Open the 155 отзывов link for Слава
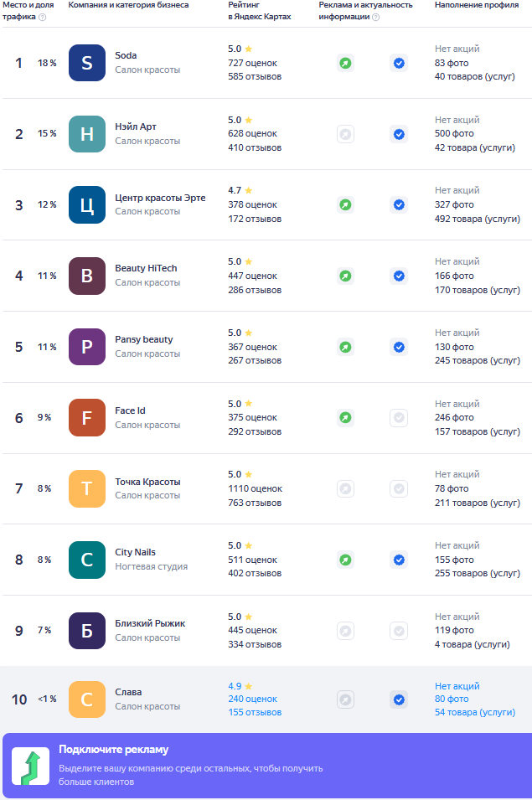This screenshot has height=800, width=532. coord(255,712)
